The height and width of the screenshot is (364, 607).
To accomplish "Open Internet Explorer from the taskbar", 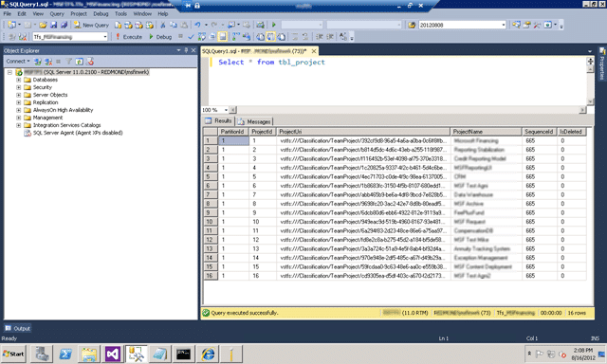I will coord(208,354).
